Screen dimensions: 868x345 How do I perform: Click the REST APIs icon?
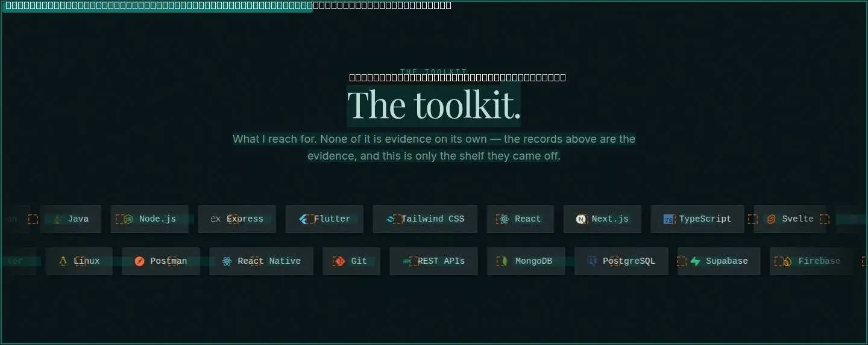point(407,261)
